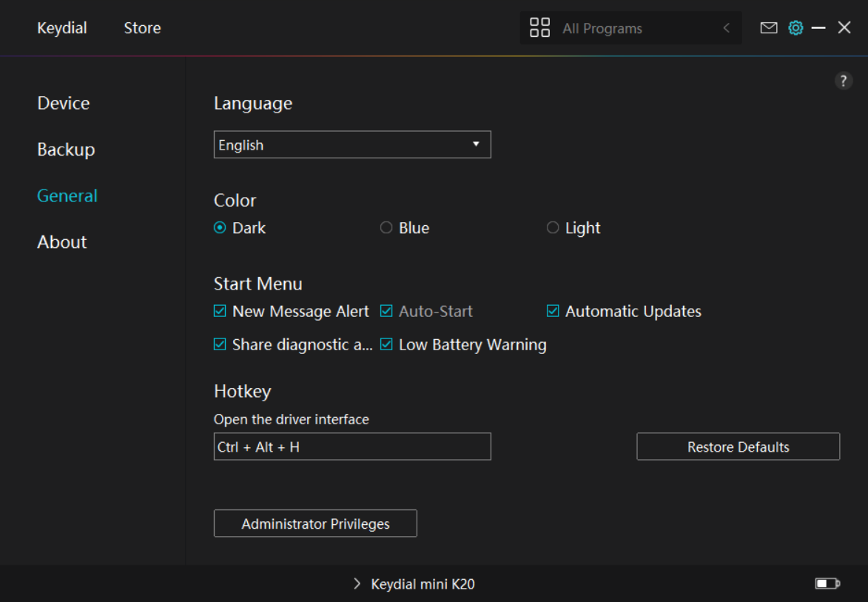
Task: Minimize the Keydial window
Action: [x=818, y=28]
